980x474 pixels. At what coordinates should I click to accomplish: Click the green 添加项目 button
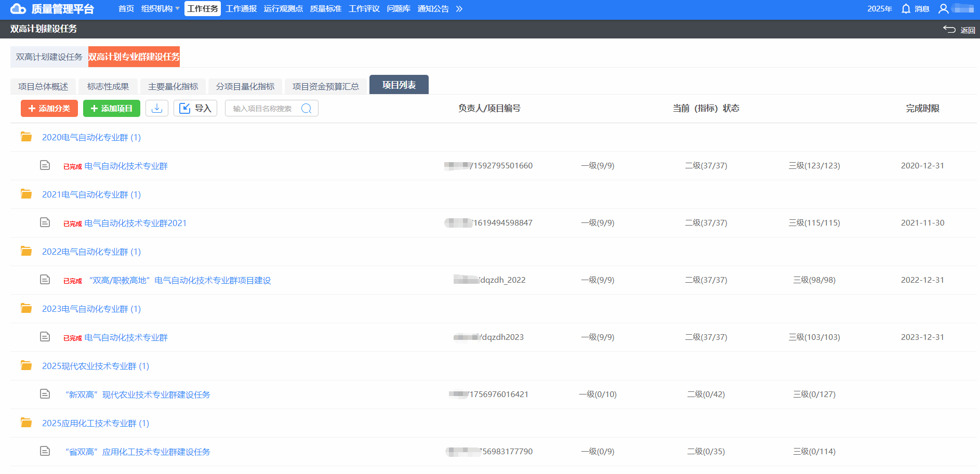point(112,108)
